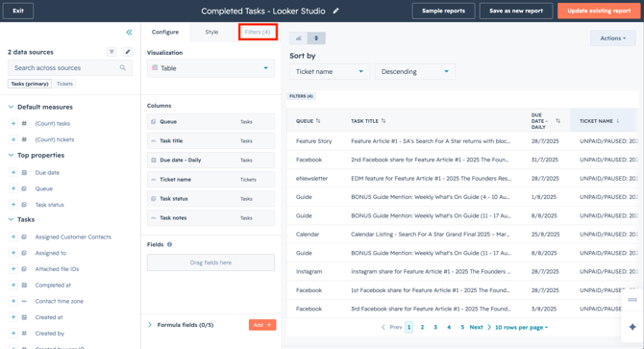Open data source filter icon

click(x=111, y=52)
